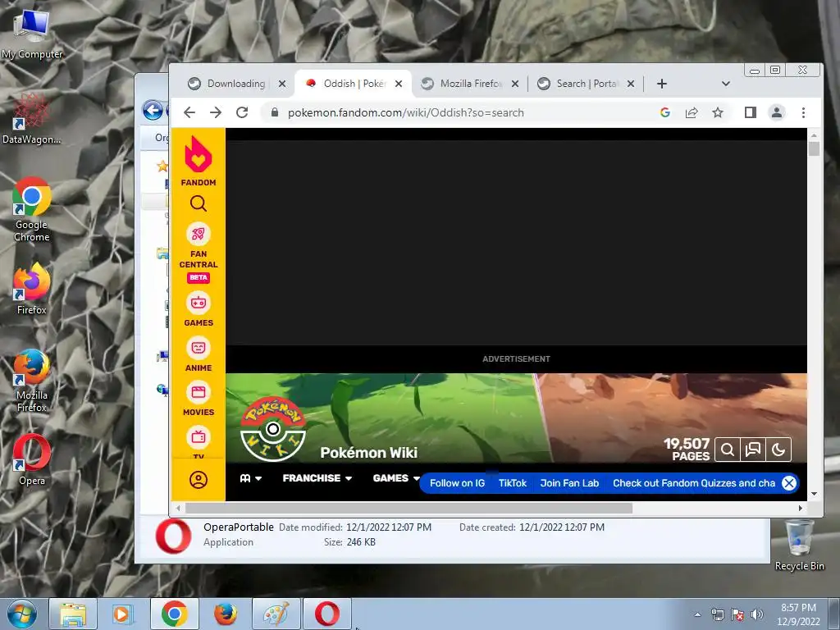
Task: Expand the FRANCHISE dropdown menu
Action: (317, 478)
